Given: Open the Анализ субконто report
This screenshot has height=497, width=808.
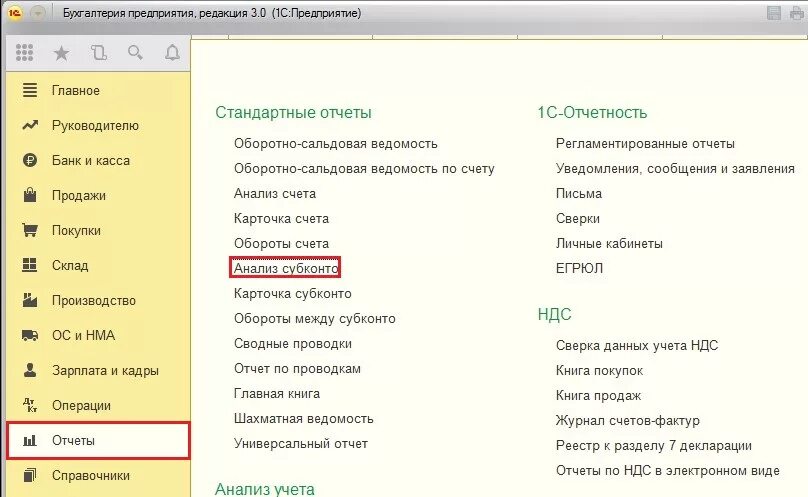Looking at the screenshot, I should pos(286,269).
